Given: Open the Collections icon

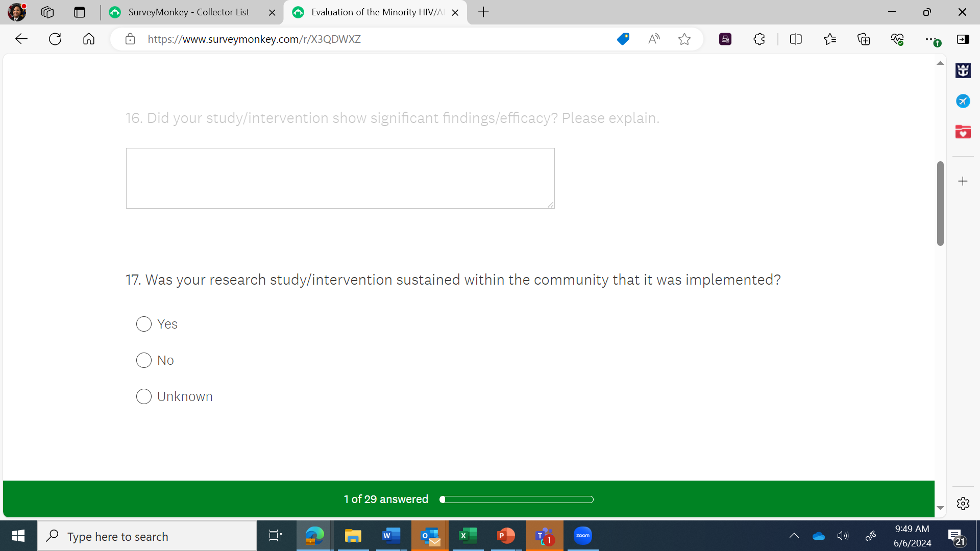Looking at the screenshot, I should point(864,39).
